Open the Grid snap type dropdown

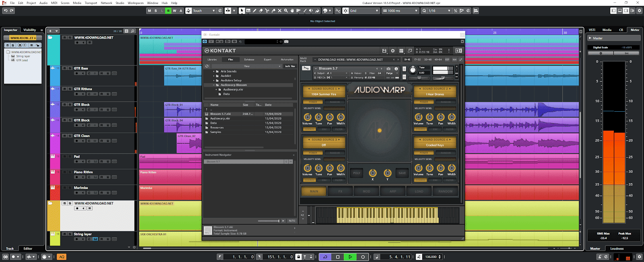[x=364, y=11]
